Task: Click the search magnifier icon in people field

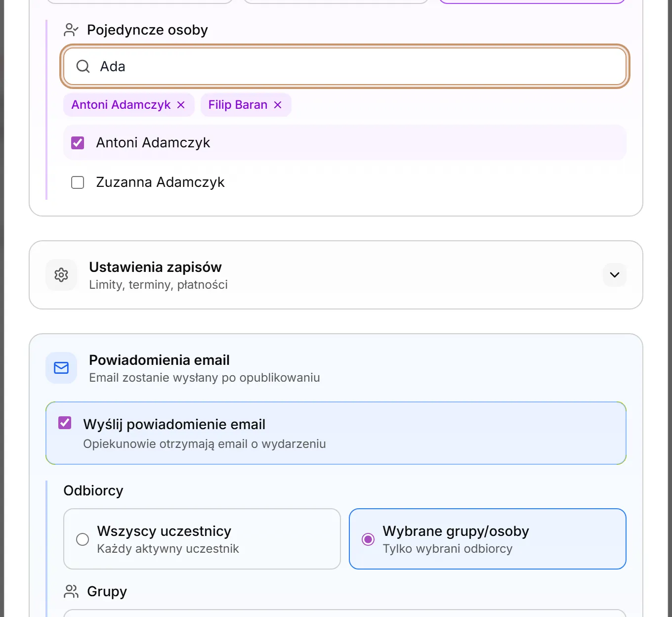Action: tap(83, 66)
